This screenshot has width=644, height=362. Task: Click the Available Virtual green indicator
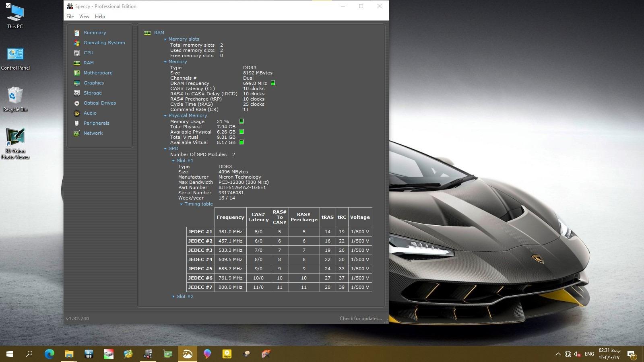[x=242, y=142]
